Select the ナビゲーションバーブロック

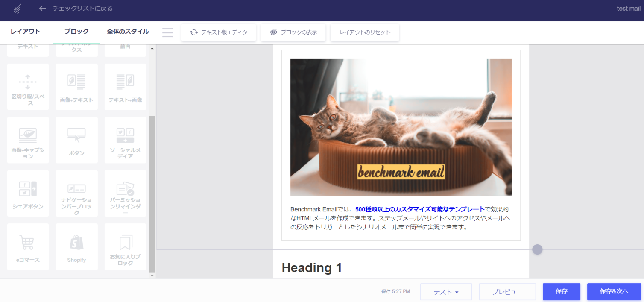tap(76, 193)
